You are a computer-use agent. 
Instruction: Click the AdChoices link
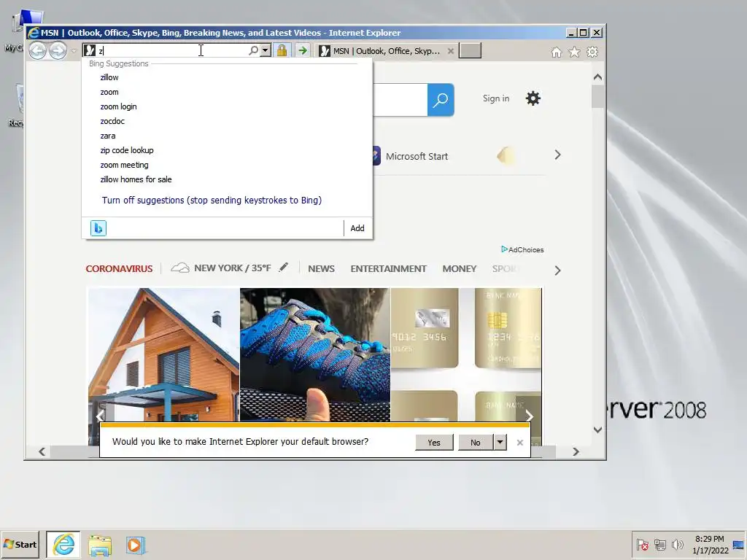[x=522, y=249]
